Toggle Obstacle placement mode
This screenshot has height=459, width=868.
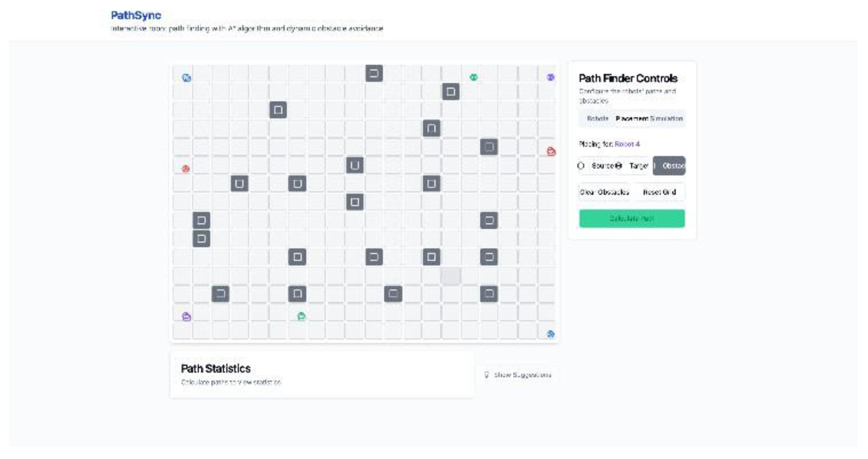click(x=669, y=166)
